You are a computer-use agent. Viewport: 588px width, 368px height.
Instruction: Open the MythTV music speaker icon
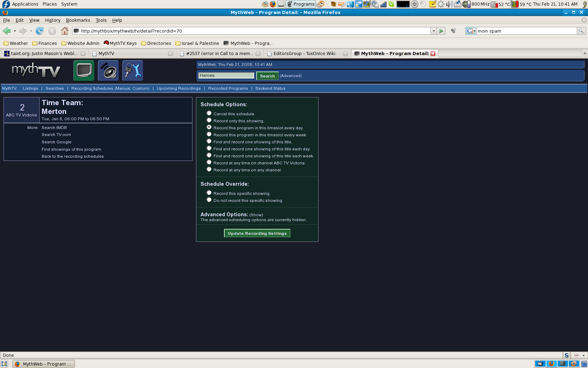tap(108, 70)
